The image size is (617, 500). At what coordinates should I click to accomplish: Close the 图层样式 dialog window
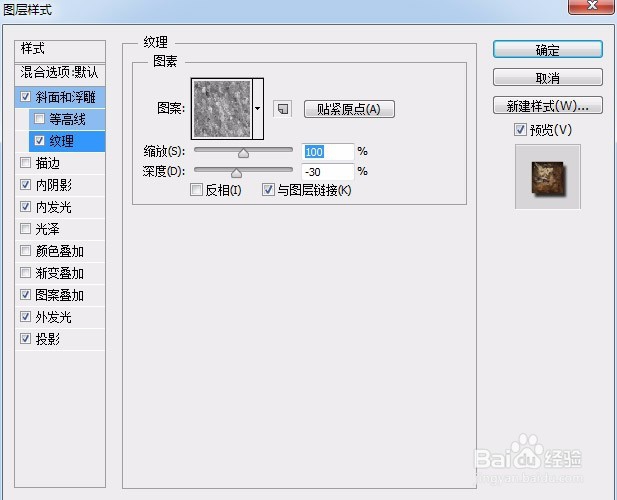[592, 6]
